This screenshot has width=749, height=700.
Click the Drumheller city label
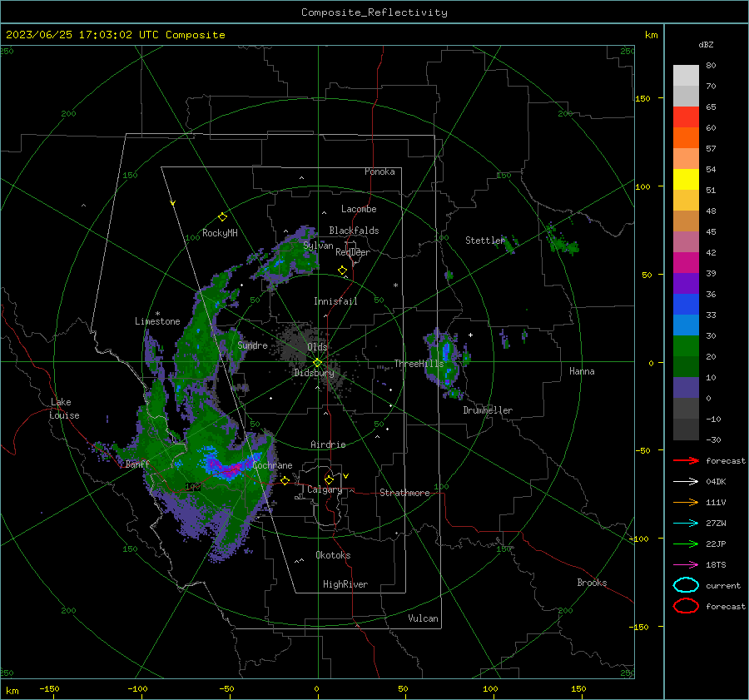click(488, 410)
